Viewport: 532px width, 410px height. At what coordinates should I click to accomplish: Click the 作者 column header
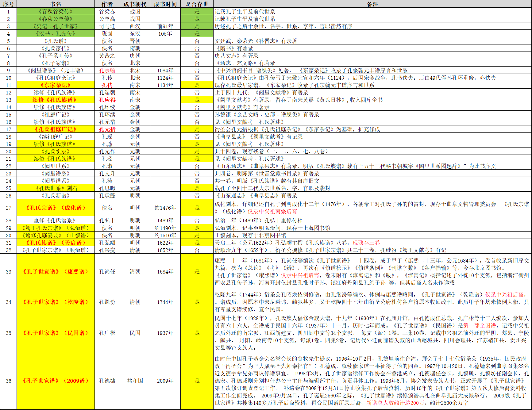(107, 4)
